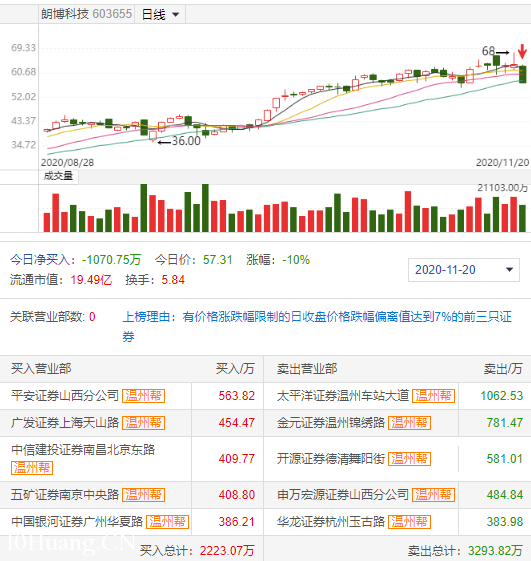Click the 68 high price marker
This screenshot has height=561, width=531.
point(495,51)
